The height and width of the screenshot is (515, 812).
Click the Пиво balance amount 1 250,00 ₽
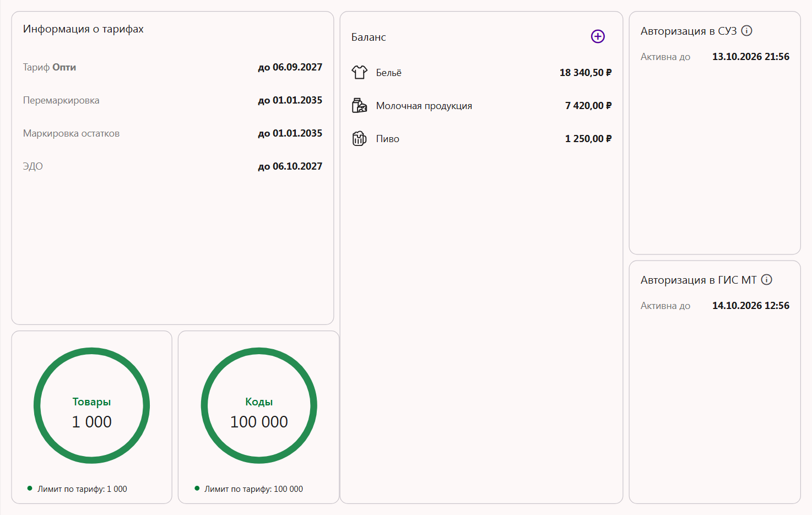588,139
